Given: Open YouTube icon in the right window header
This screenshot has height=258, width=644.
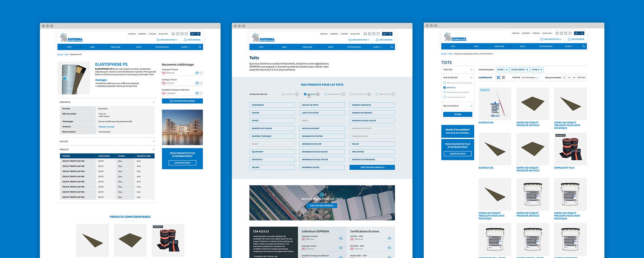Looking at the screenshot, I should [570, 33].
